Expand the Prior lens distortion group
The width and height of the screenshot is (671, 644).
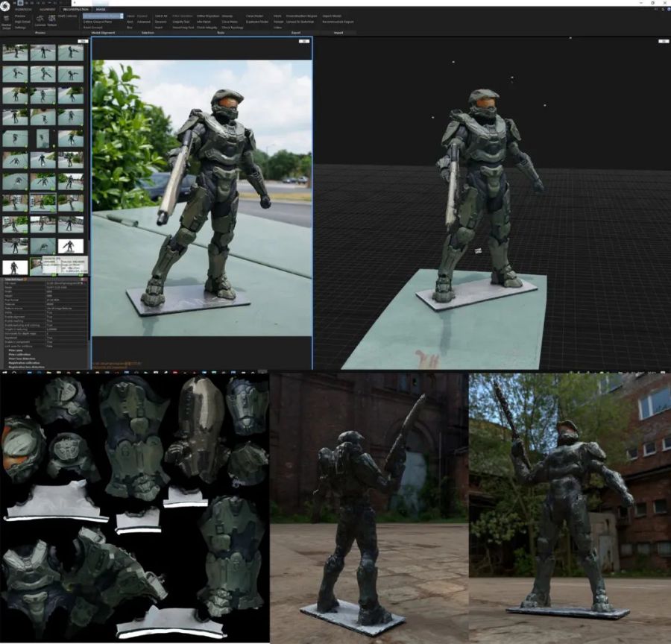(22, 359)
